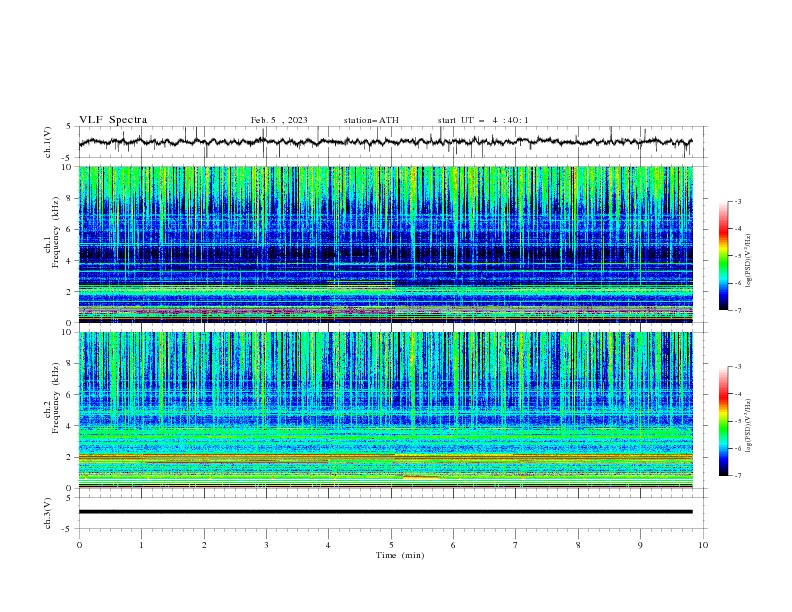Click time axis tick label "5"

coord(391,545)
